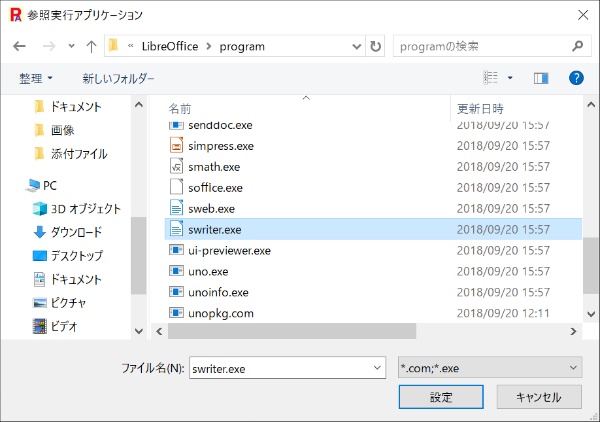This screenshot has height=422, width=600.
Task: Select the simpress.exe file name
Action: [221, 146]
